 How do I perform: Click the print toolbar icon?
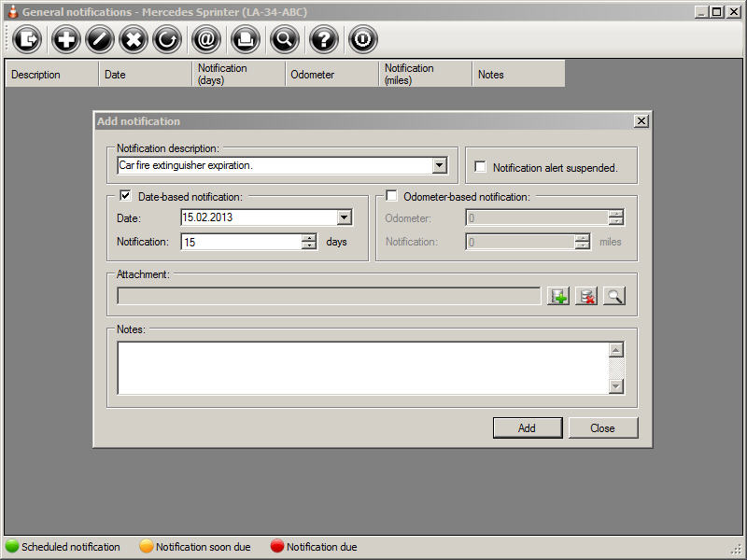coord(244,39)
